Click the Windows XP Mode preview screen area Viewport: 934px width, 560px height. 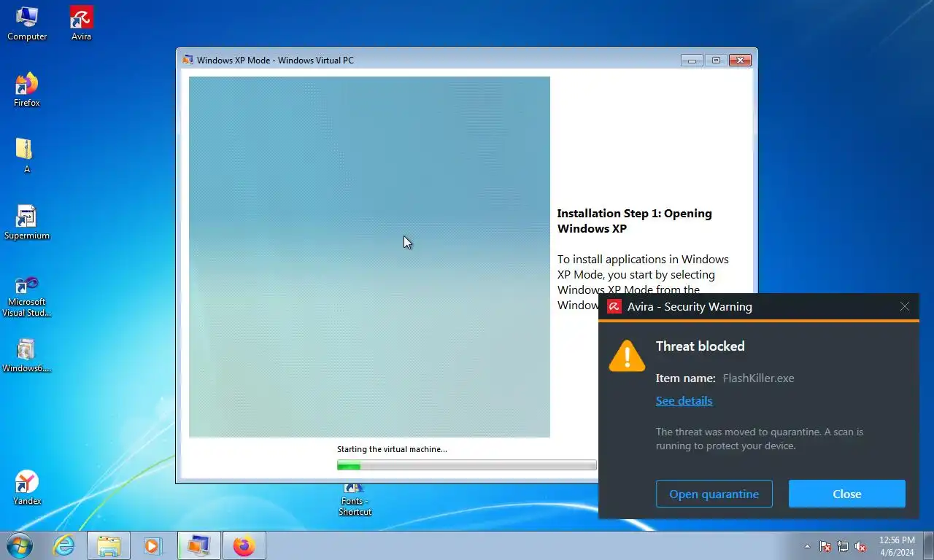[x=369, y=257]
